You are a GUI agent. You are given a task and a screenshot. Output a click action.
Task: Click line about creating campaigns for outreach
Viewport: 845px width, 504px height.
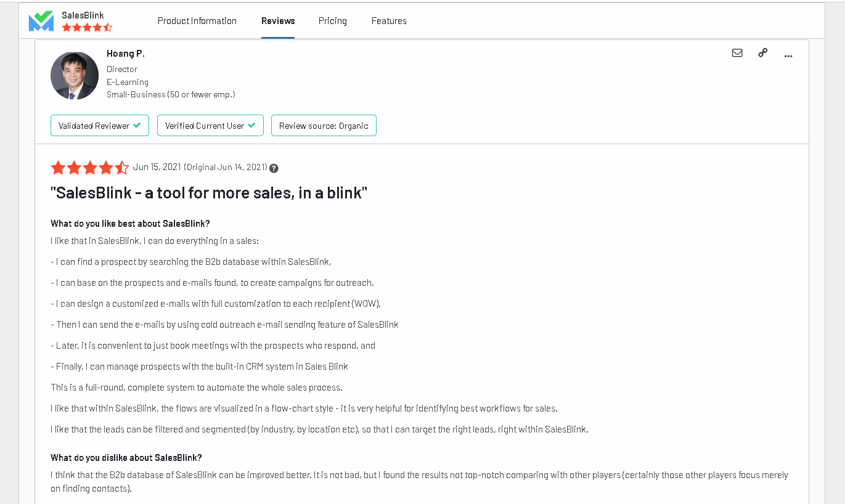213,283
